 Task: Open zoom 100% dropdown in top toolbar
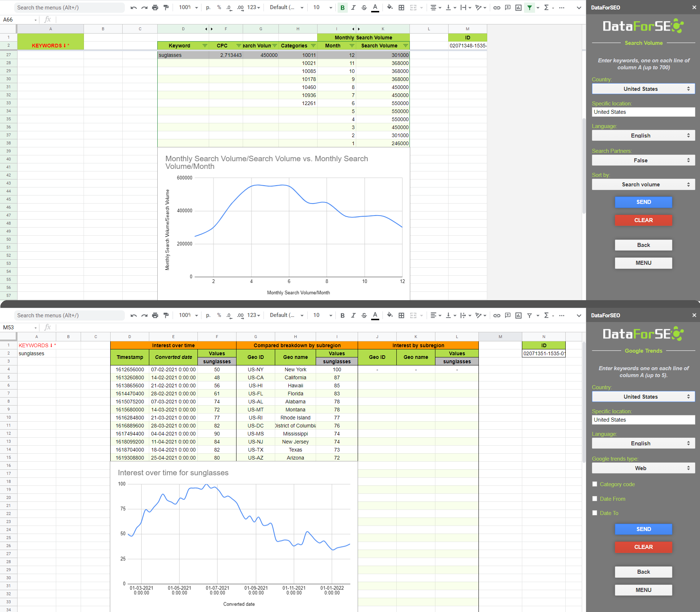pos(188,8)
